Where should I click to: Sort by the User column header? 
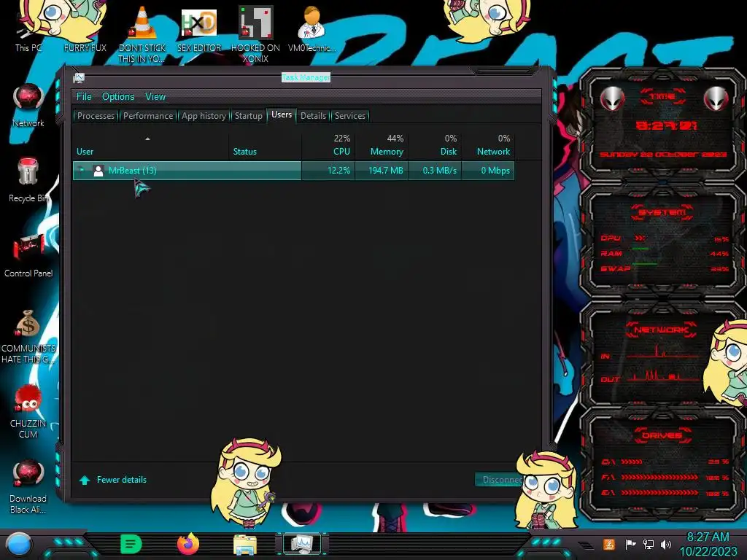(x=150, y=146)
